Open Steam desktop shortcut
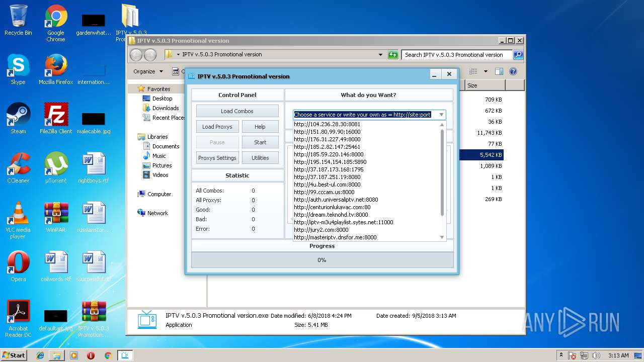The height and width of the screenshot is (362, 644). click(x=18, y=119)
